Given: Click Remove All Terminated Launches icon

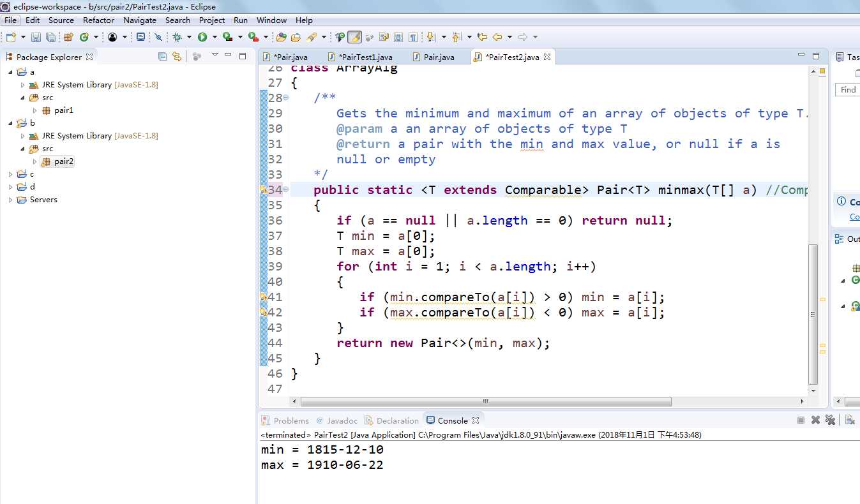Looking at the screenshot, I should coord(830,420).
